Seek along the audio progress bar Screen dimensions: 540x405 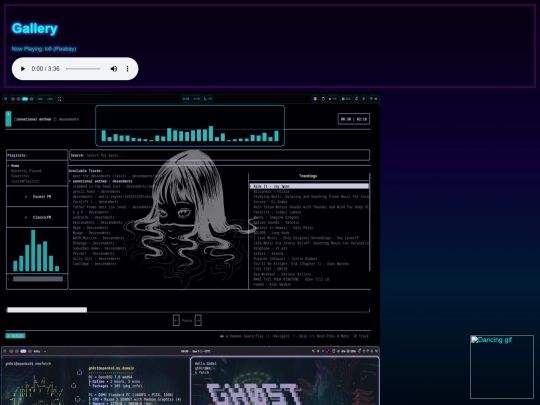[x=83, y=69]
